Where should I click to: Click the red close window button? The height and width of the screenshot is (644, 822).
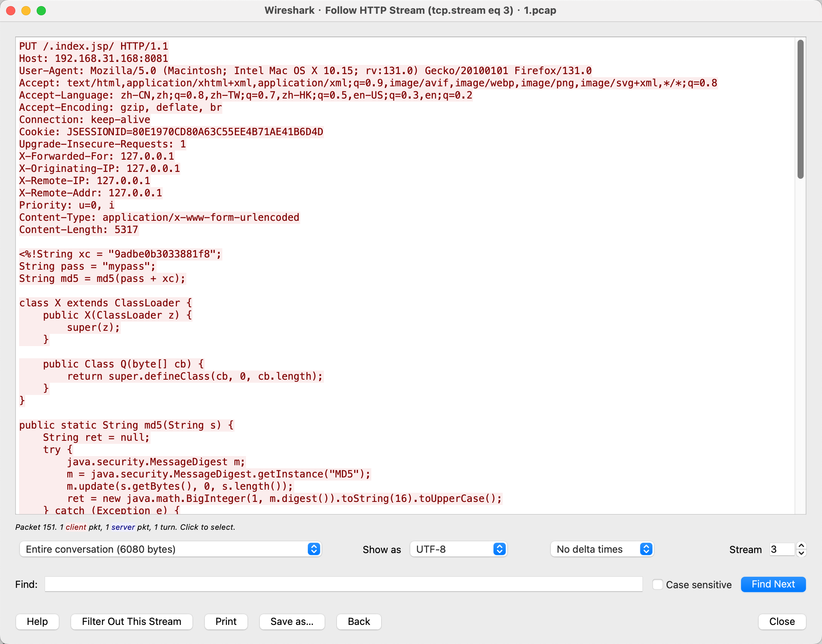11,11
